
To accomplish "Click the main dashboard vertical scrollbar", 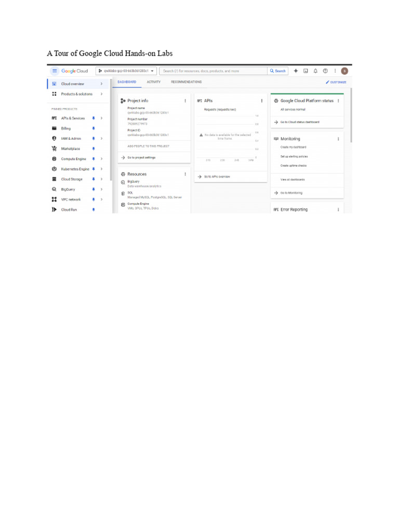I will click(x=351, y=115).
